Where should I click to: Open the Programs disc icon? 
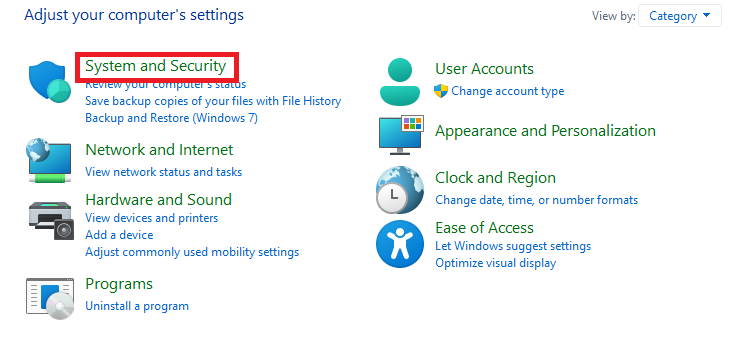pos(50,298)
